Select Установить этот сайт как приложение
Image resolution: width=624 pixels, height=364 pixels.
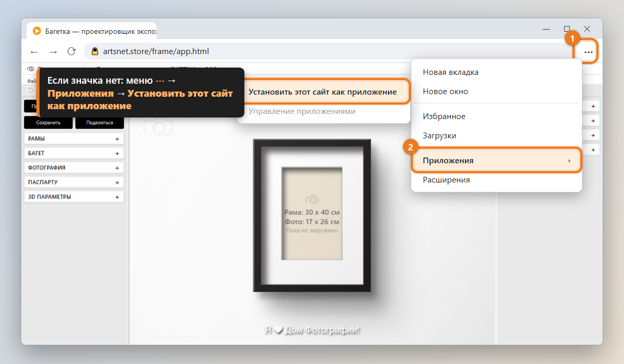pos(323,92)
